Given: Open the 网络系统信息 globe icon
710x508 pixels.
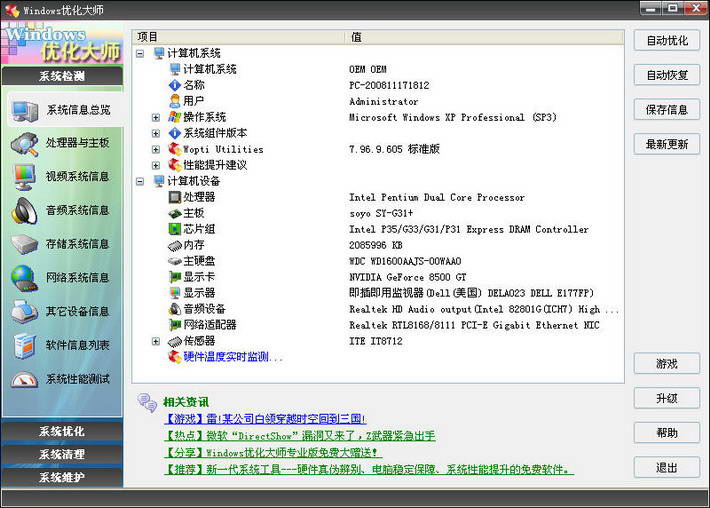Looking at the screenshot, I should [x=25, y=278].
